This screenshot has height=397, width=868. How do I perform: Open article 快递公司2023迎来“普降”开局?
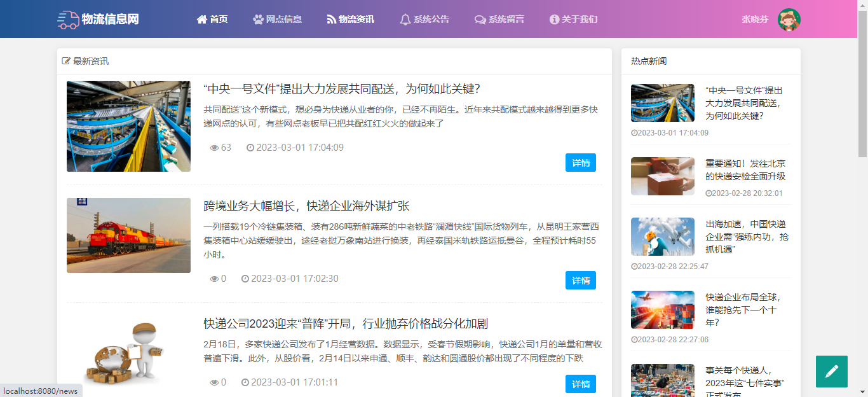tap(346, 324)
